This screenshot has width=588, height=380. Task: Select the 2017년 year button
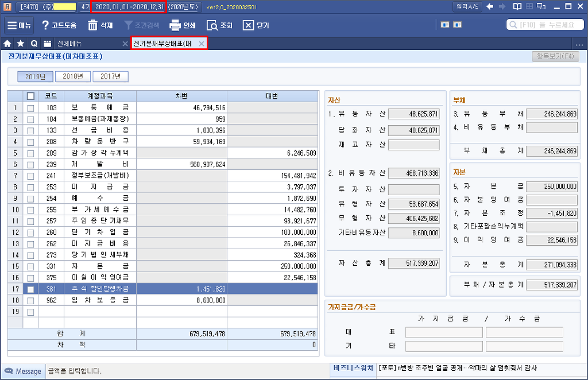coord(110,76)
